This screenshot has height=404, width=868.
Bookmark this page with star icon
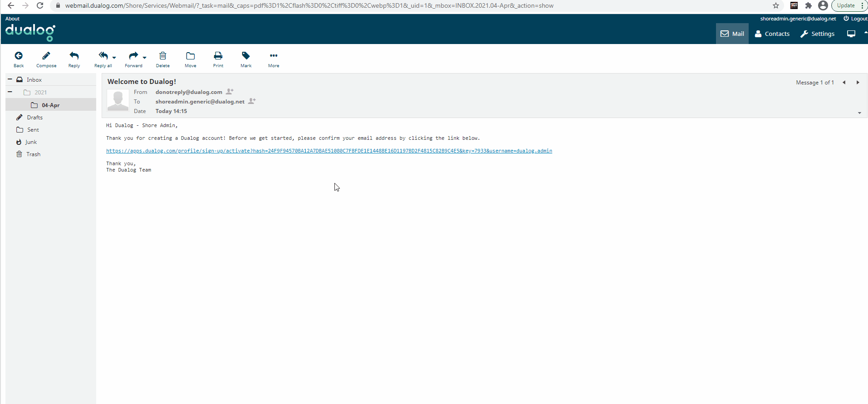coord(776,5)
